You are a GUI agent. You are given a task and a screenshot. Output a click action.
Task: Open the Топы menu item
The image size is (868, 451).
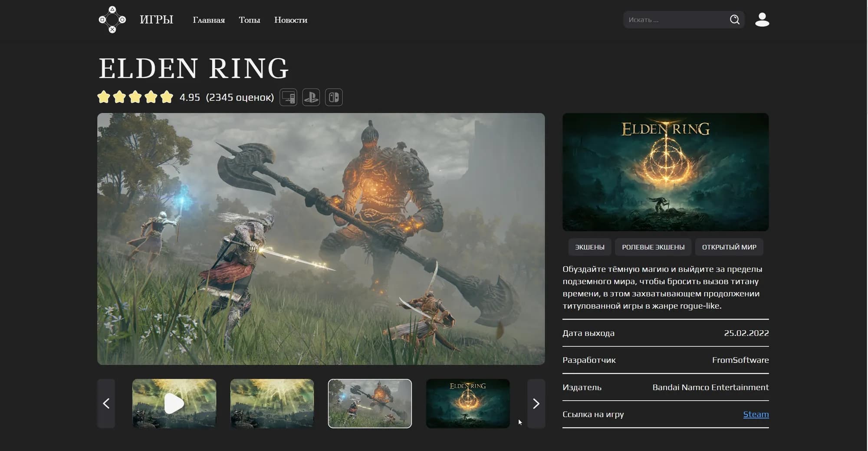click(x=250, y=20)
